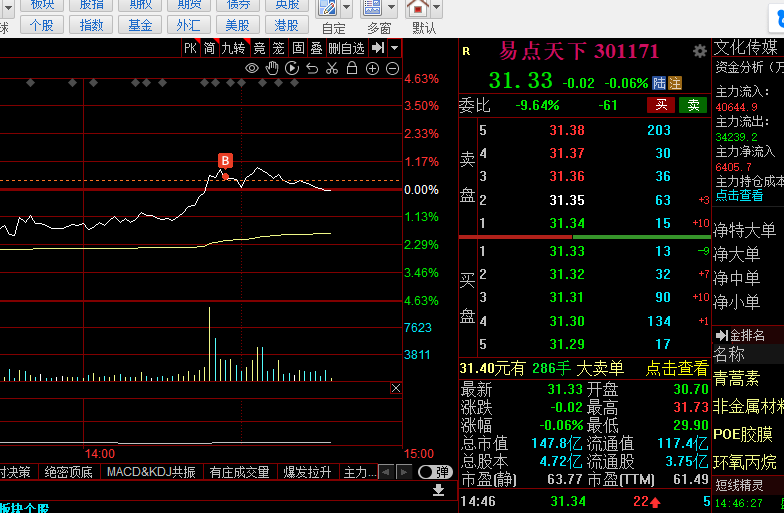
Task: Click the 文化传媒 industry label
Action: 746,47
